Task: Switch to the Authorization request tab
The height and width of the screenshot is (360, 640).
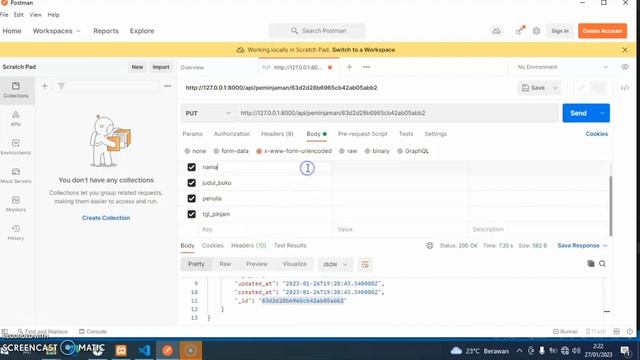Action: 232,134
